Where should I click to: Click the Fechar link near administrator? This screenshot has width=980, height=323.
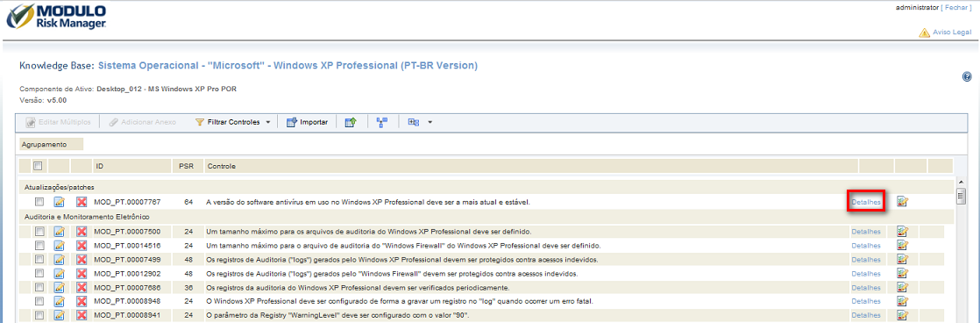957,7
